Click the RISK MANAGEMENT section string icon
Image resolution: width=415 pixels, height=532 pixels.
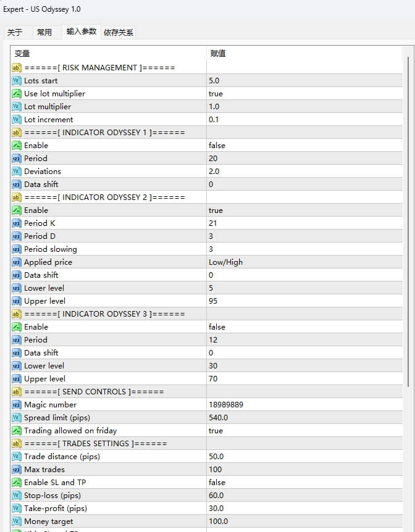pyautogui.click(x=17, y=68)
